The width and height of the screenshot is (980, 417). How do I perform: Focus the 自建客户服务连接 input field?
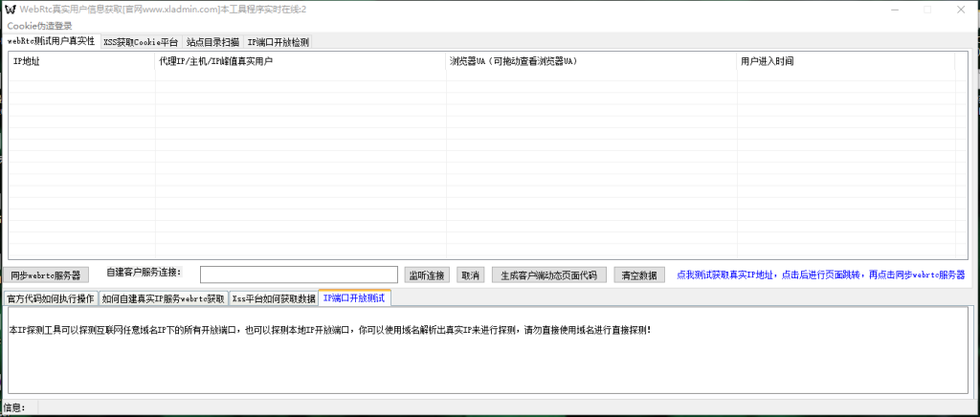pos(299,274)
